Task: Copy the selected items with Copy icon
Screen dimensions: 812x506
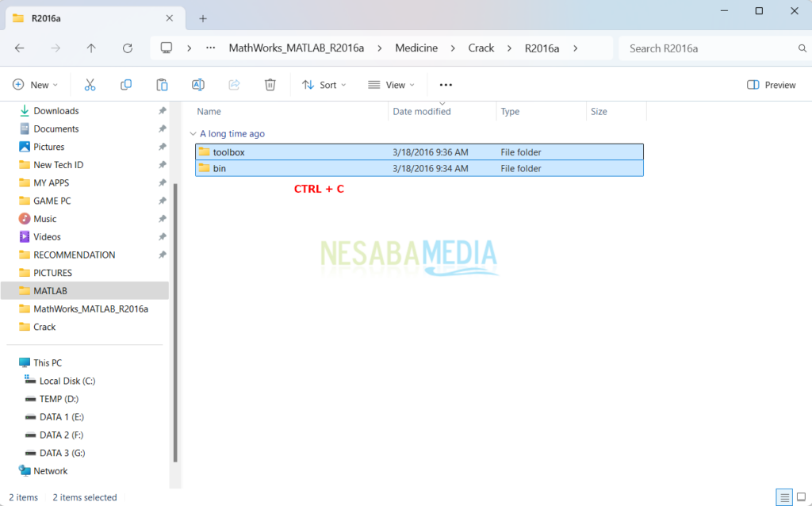Action: point(125,84)
